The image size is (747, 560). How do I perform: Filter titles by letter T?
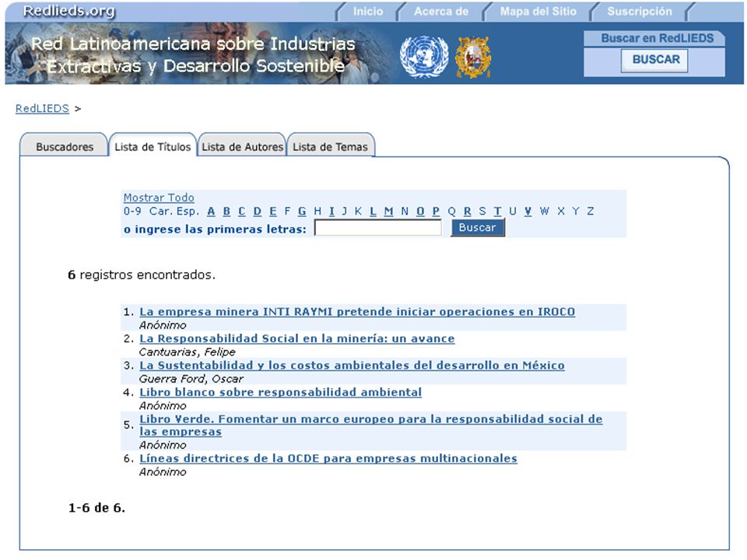(497, 212)
